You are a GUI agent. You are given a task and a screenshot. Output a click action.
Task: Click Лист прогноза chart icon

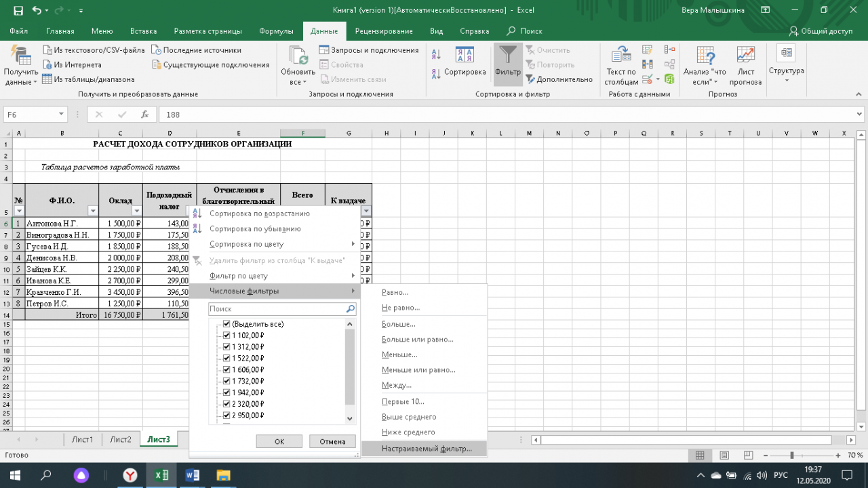click(745, 56)
